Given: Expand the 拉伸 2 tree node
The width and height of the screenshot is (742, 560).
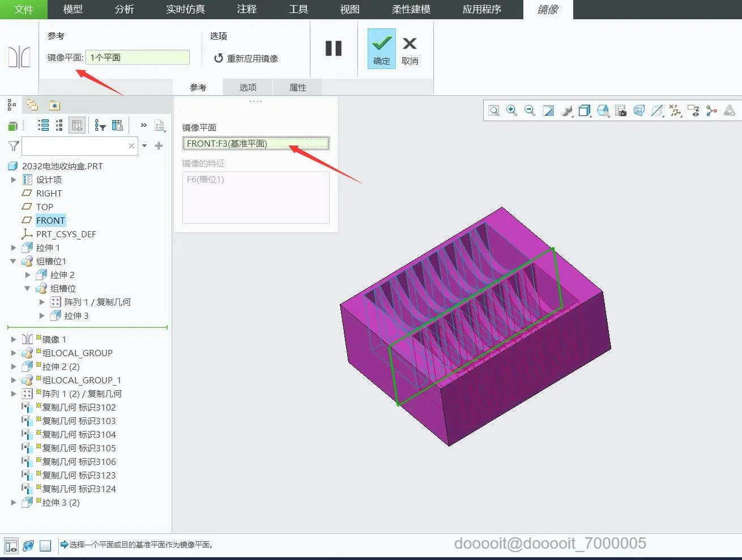Looking at the screenshot, I should coord(28,275).
